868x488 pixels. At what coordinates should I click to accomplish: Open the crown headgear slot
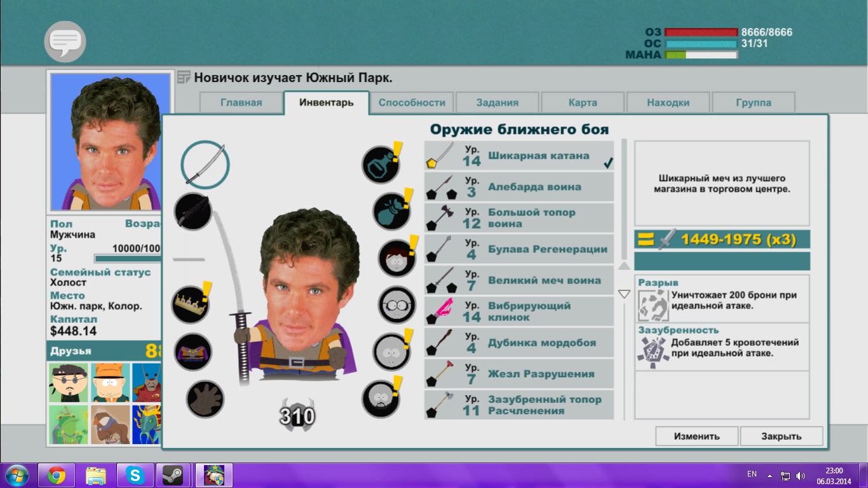(191, 304)
